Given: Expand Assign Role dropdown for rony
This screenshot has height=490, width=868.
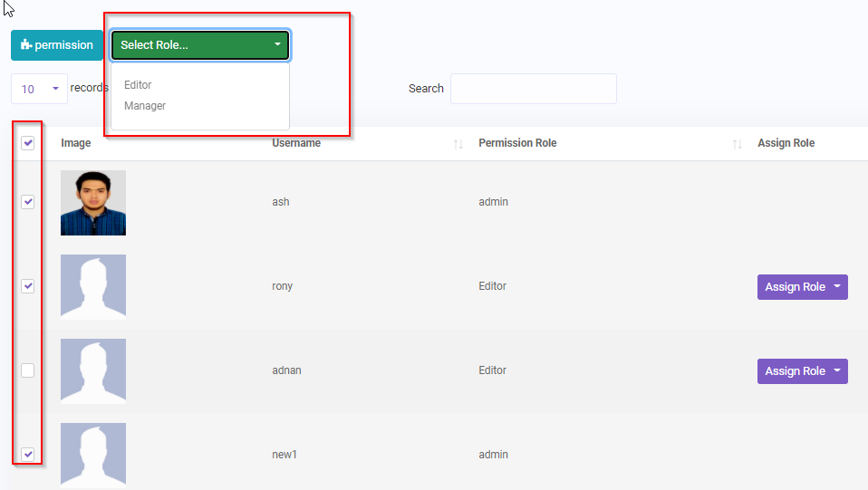Looking at the screenshot, I should 802,287.
